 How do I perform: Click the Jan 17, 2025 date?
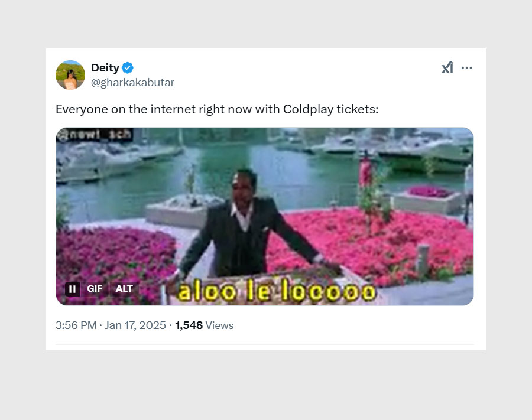135,325
